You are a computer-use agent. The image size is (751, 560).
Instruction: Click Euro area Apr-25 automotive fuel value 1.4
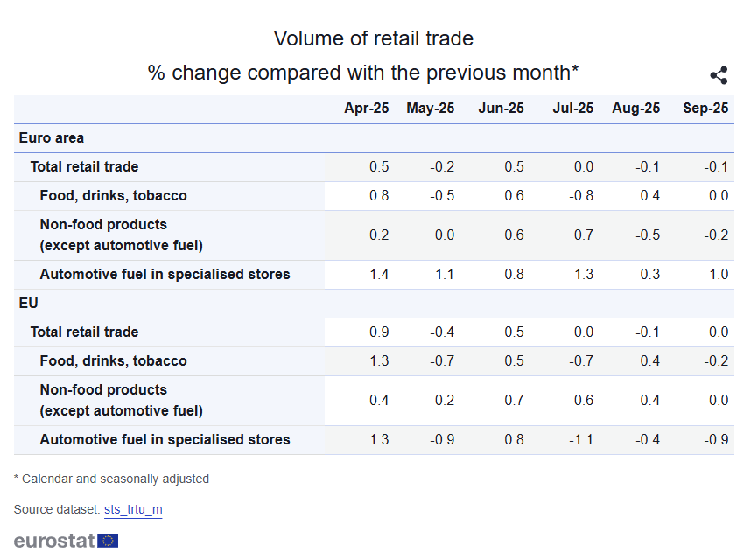(x=379, y=275)
